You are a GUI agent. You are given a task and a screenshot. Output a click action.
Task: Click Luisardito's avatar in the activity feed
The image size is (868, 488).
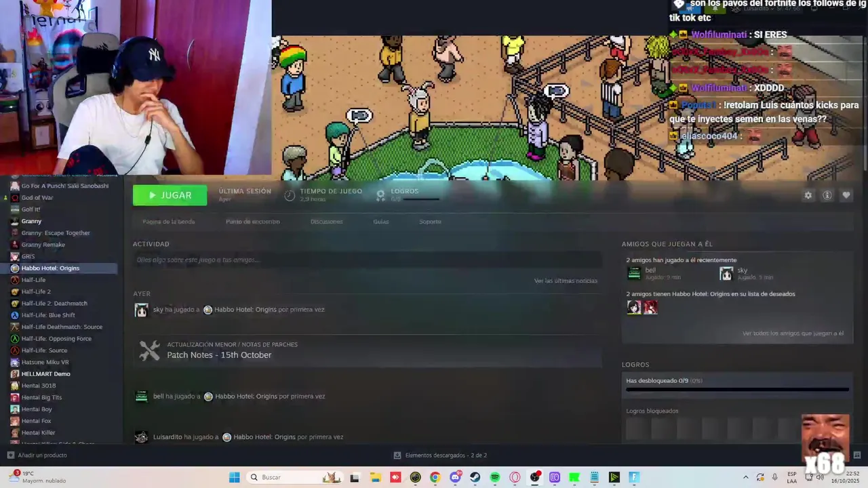pyautogui.click(x=141, y=437)
